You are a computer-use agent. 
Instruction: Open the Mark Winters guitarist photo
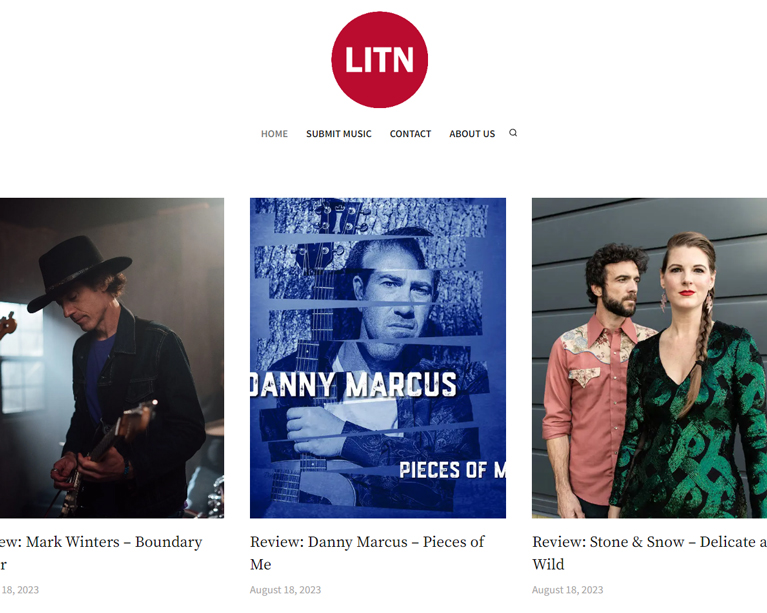(x=112, y=358)
